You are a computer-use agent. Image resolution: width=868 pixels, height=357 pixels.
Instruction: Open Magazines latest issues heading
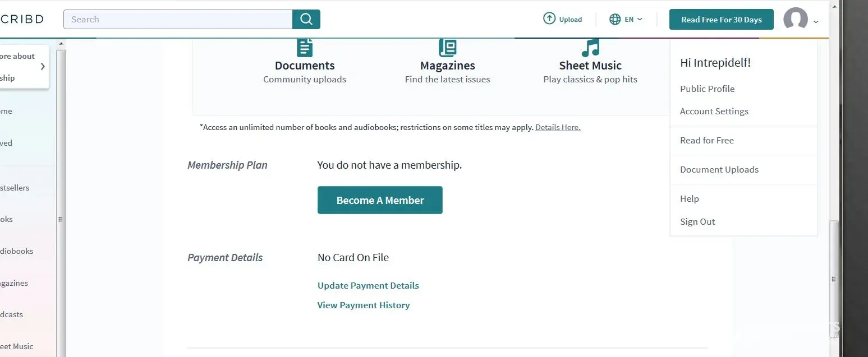(448, 66)
